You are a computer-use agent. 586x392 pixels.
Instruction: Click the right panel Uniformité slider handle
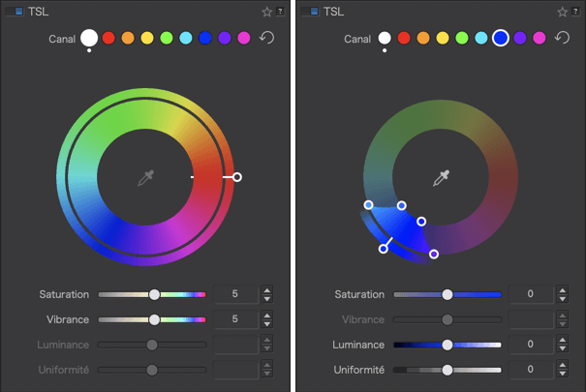tap(447, 370)
